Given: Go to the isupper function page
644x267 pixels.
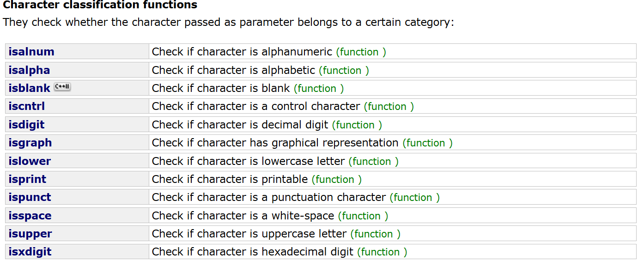Looking at the screenshot, I should [x=30, y=234].
